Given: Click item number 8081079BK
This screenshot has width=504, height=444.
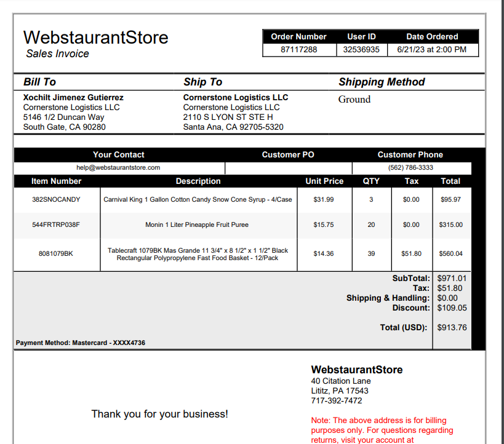Looking at the screenshot, I should [x=56, y=253].
